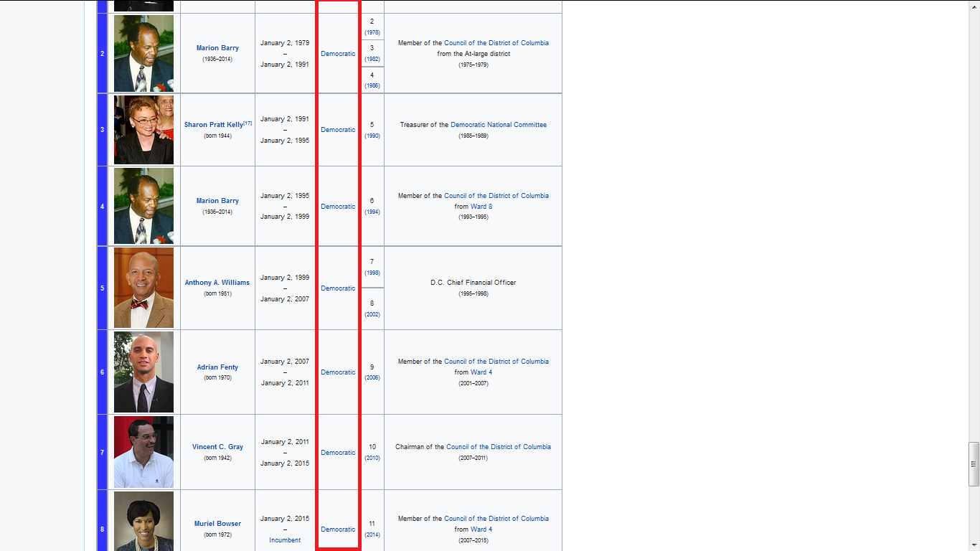Open Muriel Bowser's portrait photo
The height and width of the screenshot is (551, 980).
pos(143,521)
